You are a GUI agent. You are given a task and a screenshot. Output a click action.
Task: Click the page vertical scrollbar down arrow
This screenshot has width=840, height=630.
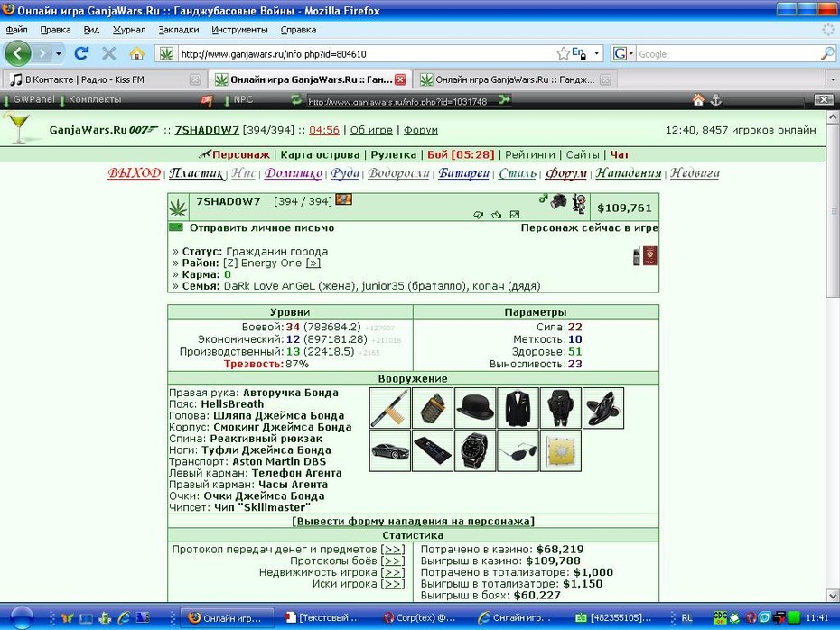833,595
